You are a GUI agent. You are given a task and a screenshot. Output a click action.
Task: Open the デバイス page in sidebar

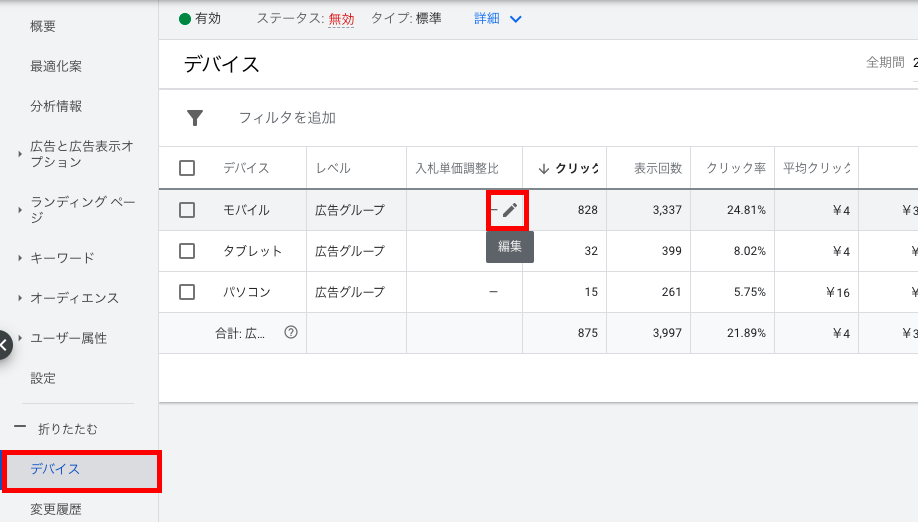pos(55,469)
